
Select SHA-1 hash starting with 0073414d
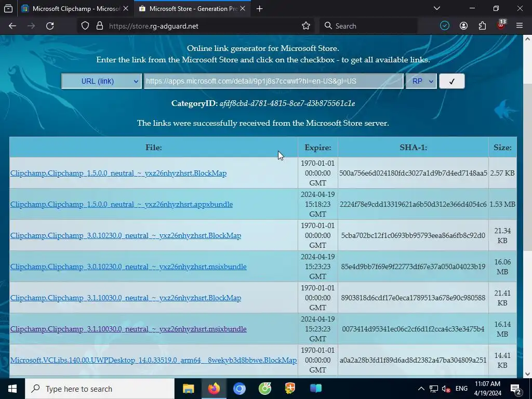[x=413, y=329]
